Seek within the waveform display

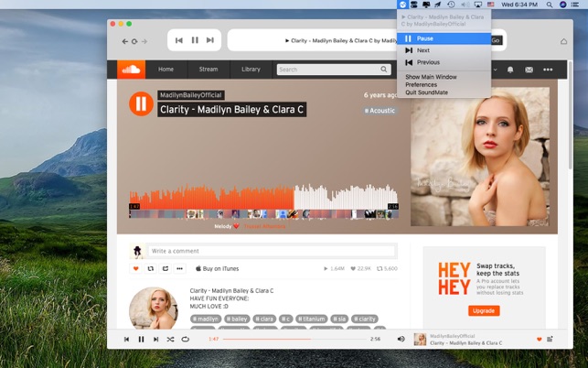click(263, 197)
